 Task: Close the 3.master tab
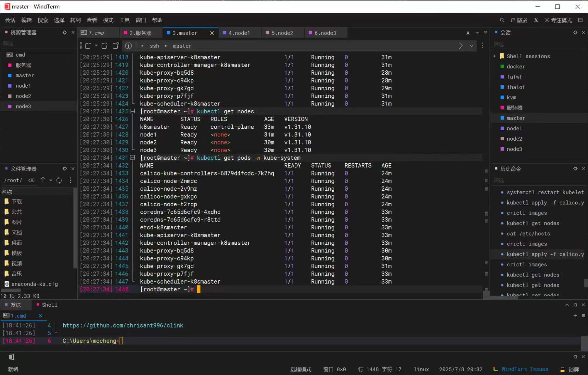pos(212,33)
